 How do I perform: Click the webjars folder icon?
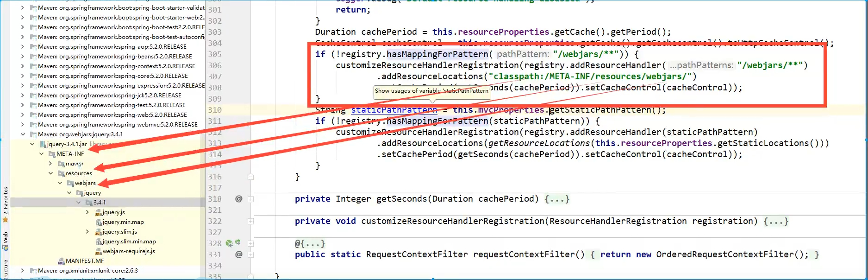click(70, 183)
